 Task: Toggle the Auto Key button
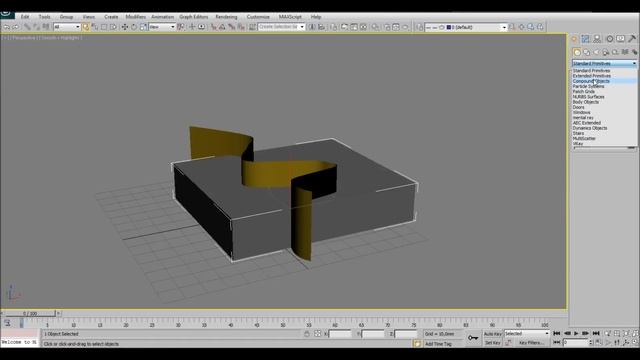[493, 334]
